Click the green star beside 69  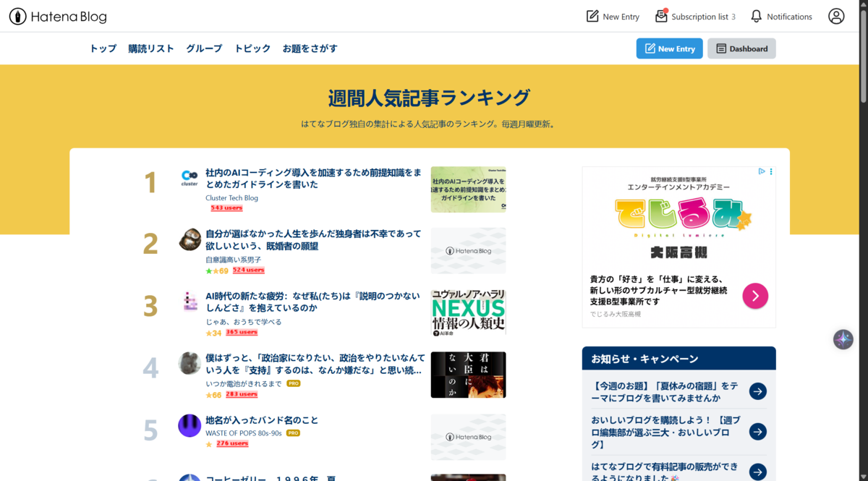pyautogui.click(x=209, y=271)
